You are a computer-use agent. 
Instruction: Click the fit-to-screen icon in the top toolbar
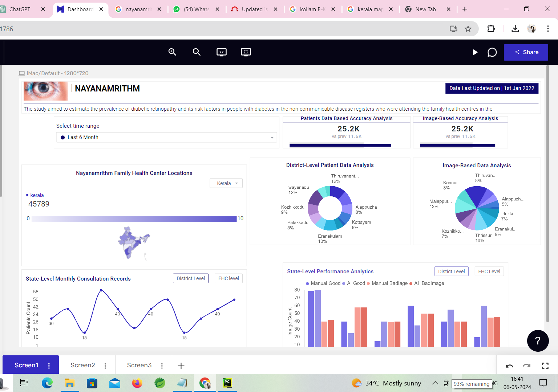(246, 52)
